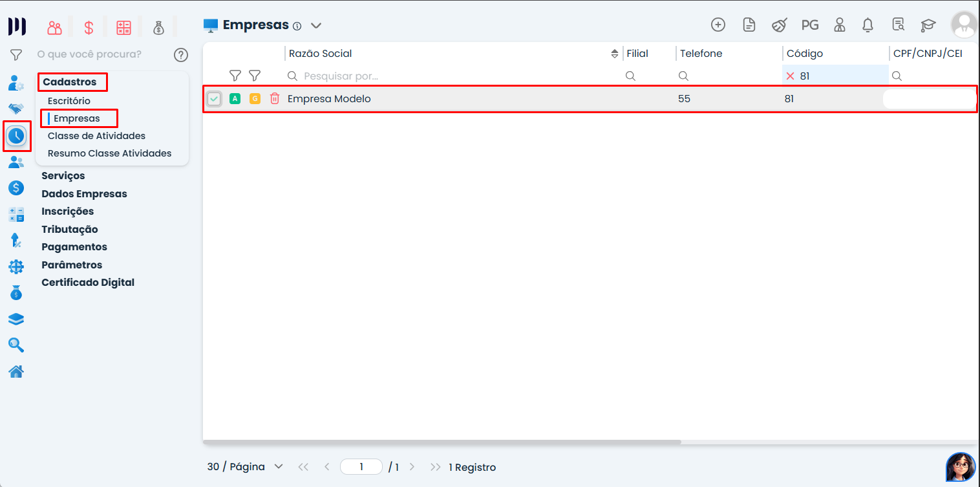980x487 pixels.
Task: Expand the Inscrições menu section
Action: click(67, 211)
